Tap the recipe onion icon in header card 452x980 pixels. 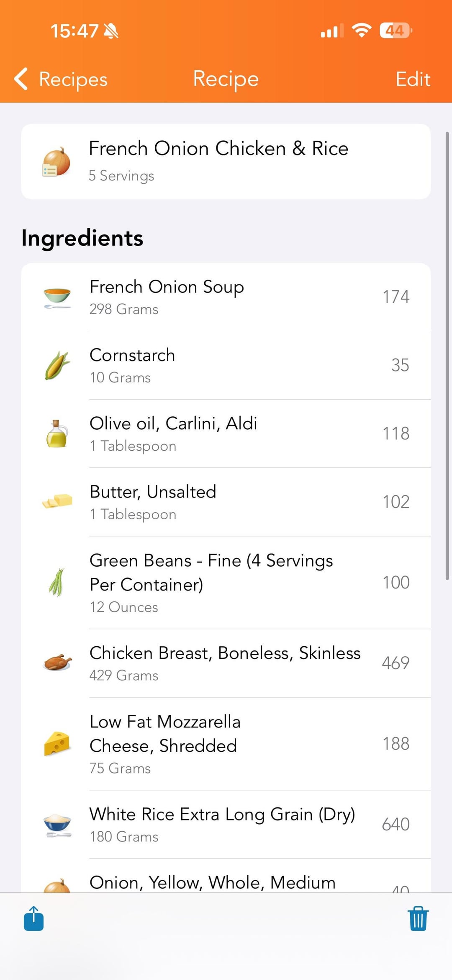pos(56,162)
